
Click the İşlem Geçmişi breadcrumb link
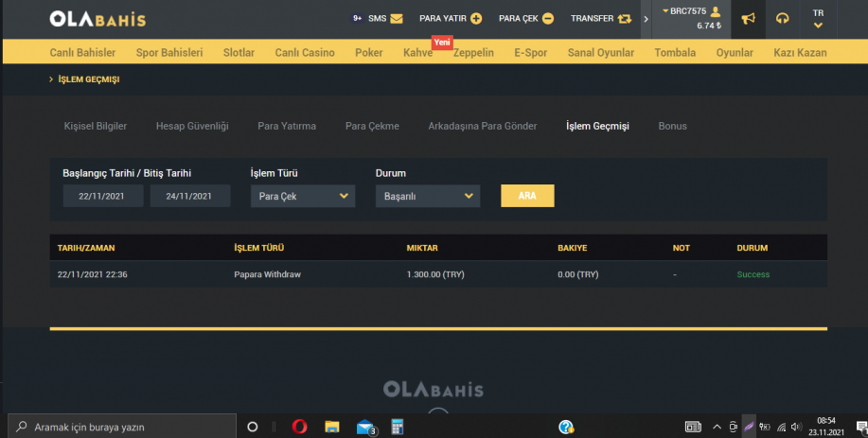tap(89, 79)
